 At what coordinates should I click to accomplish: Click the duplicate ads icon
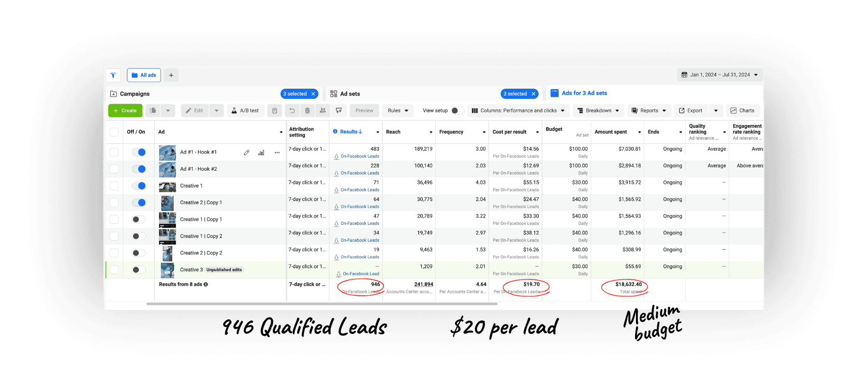tap(153, 111)
